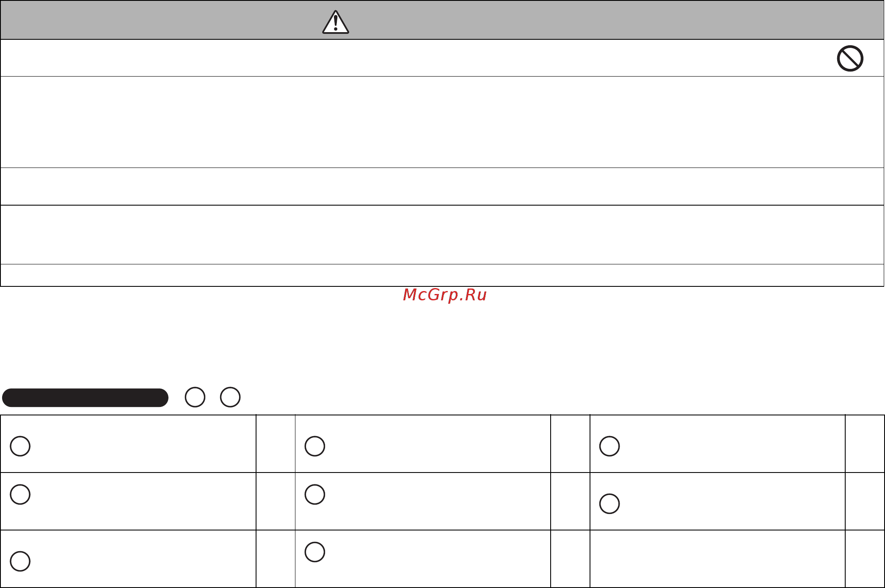This screenshot has width=885, height=588.
Task: Click the circle in second-row, middle-column table cell
Action: click(x=314, y=494)
